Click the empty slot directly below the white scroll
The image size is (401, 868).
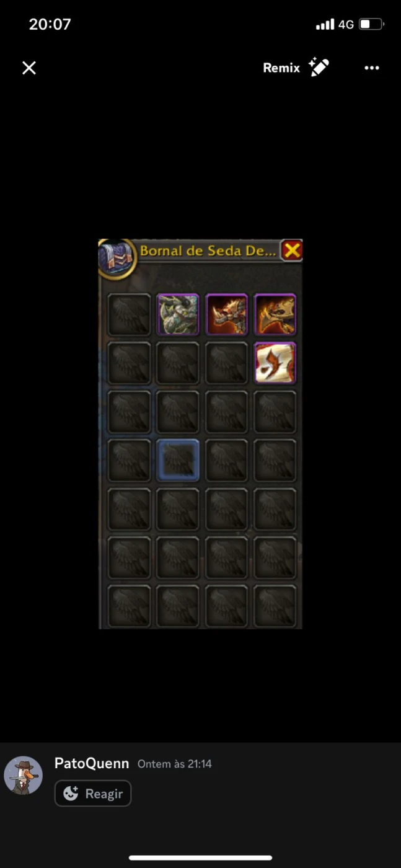pyautogui.click(x=275, y=412)
